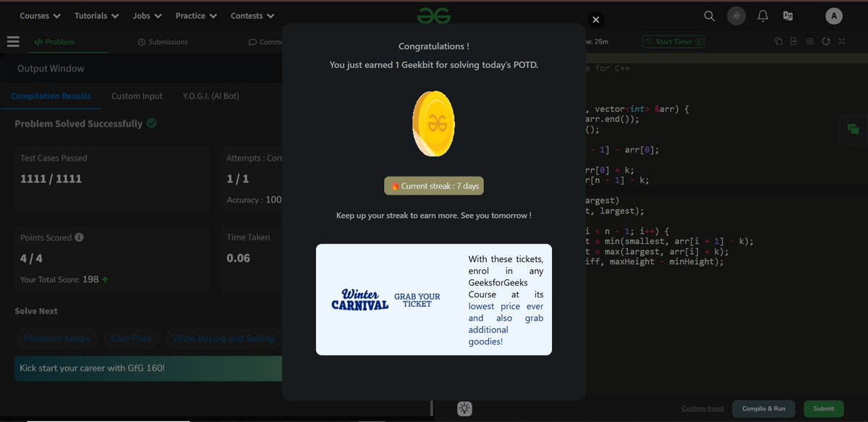Open the chat bubble side widget
Viewport: 868px width, 422px height.
point(854,130)
